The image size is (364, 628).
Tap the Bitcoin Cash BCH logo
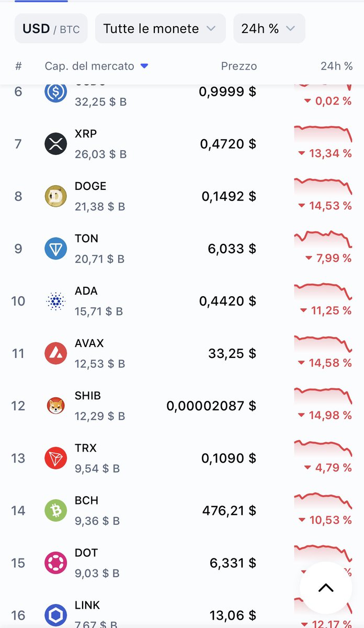[x=55, y=510]
